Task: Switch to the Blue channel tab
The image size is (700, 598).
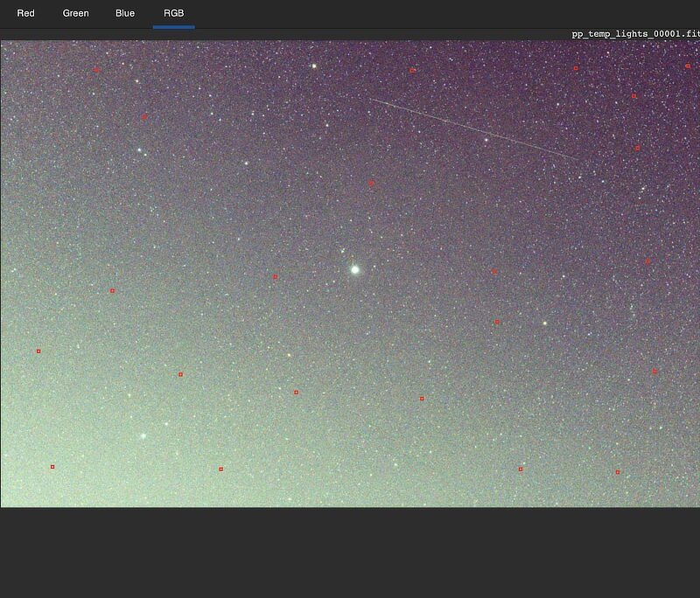Action: pos(125,13)
